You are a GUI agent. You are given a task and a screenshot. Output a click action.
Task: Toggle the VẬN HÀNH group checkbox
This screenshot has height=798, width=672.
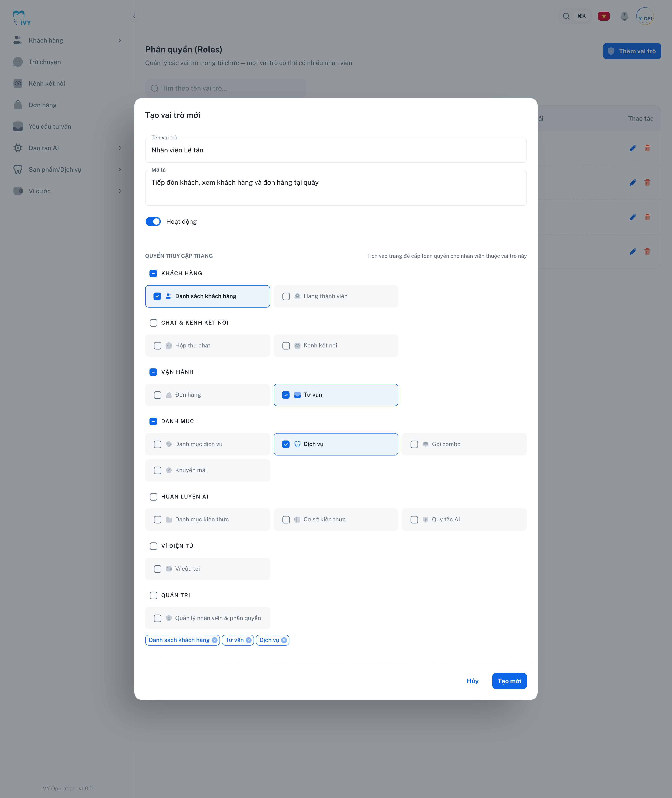[153, 372]
